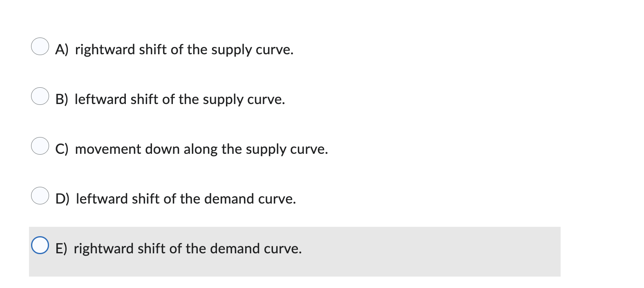This screenshot has height=288, width=644.
Task: Click the currently selected blue radio button
Action: [x=40, y=245]
